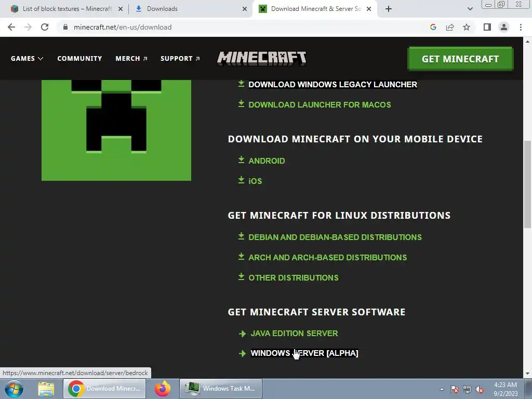Click download icon beside iOS
The height and width of the screenshot is (399, 532).
click(x=241, y=180)
